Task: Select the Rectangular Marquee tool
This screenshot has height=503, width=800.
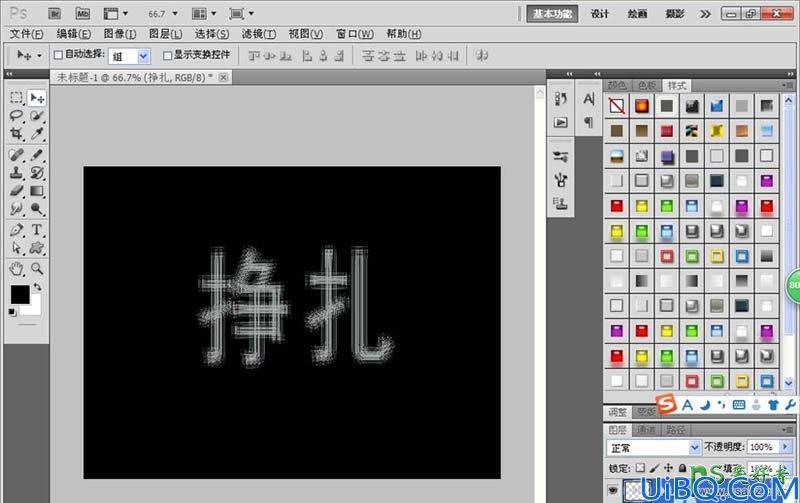Action: [x=16, y=97]
